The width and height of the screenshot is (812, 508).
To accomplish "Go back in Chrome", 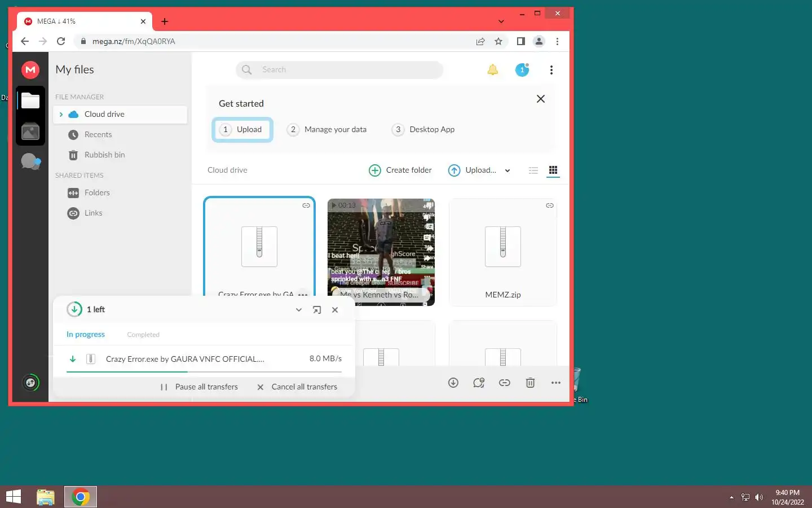I will [x=25, y=41].
